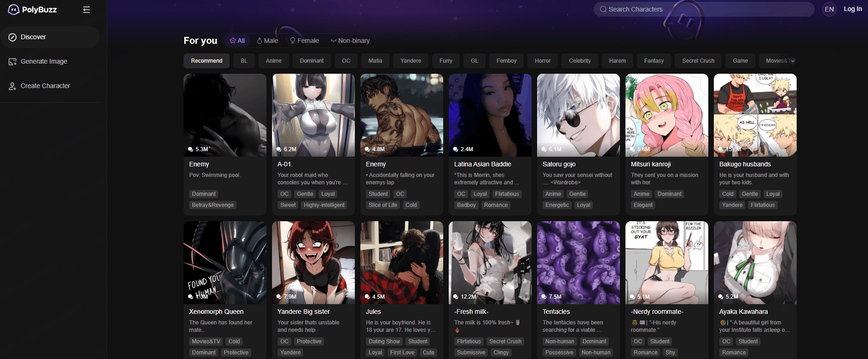Select the Recommend tab

[x=207, y=61]
